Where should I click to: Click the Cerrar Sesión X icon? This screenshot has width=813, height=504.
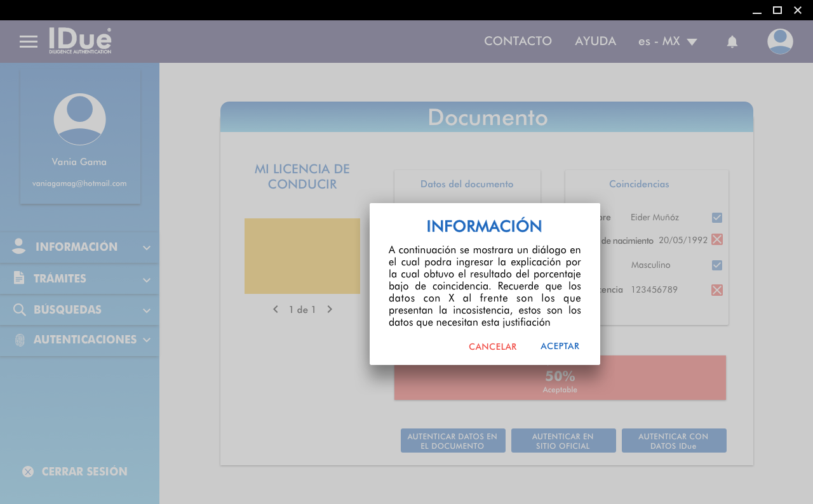28,472
